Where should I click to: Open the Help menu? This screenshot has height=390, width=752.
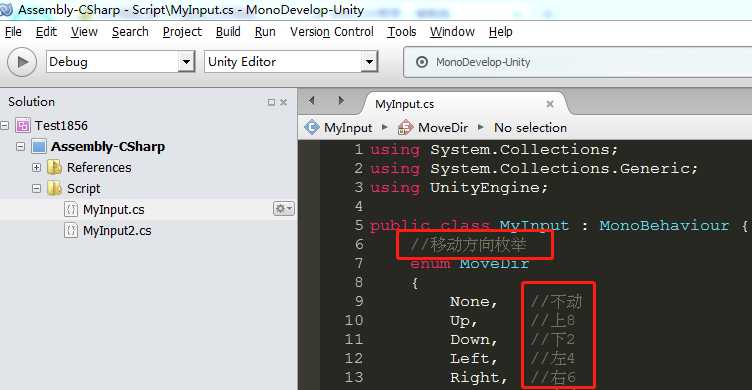point(501,32)
